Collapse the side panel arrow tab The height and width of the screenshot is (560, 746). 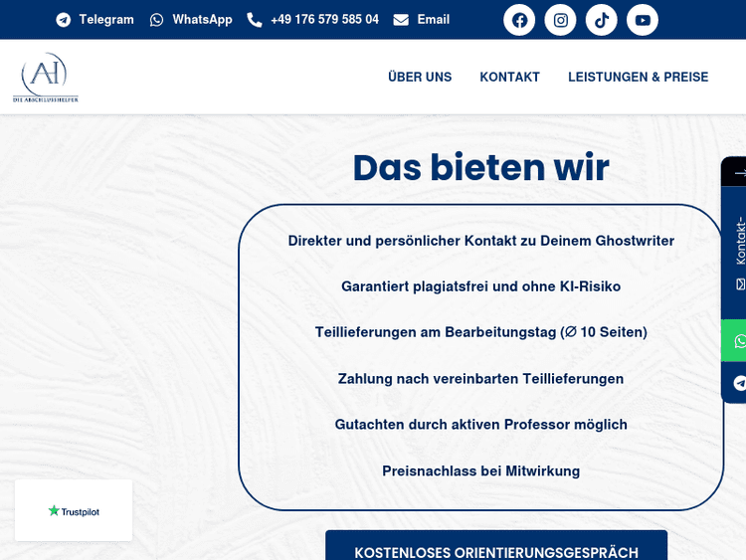(x=735, y=172)
